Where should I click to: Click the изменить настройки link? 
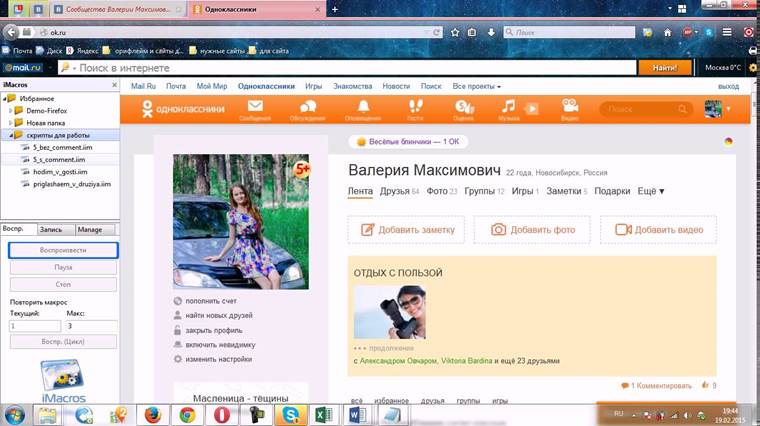(x=219, y=359)
